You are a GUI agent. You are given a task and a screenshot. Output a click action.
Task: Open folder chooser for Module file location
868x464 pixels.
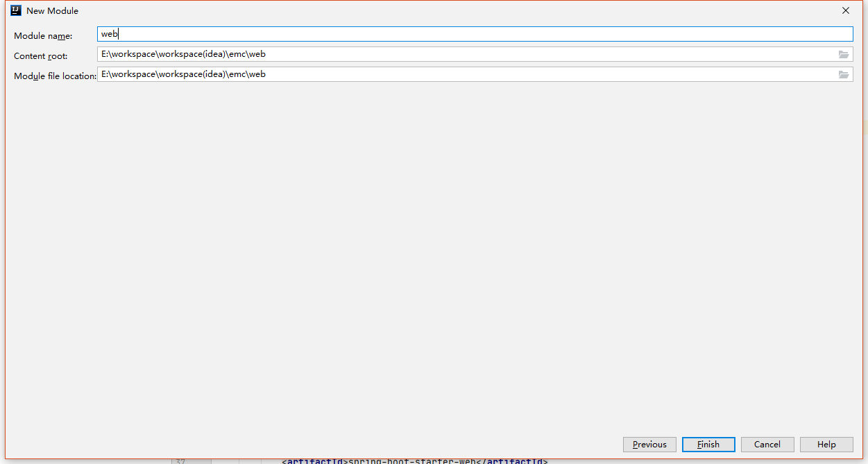point(844,75)
